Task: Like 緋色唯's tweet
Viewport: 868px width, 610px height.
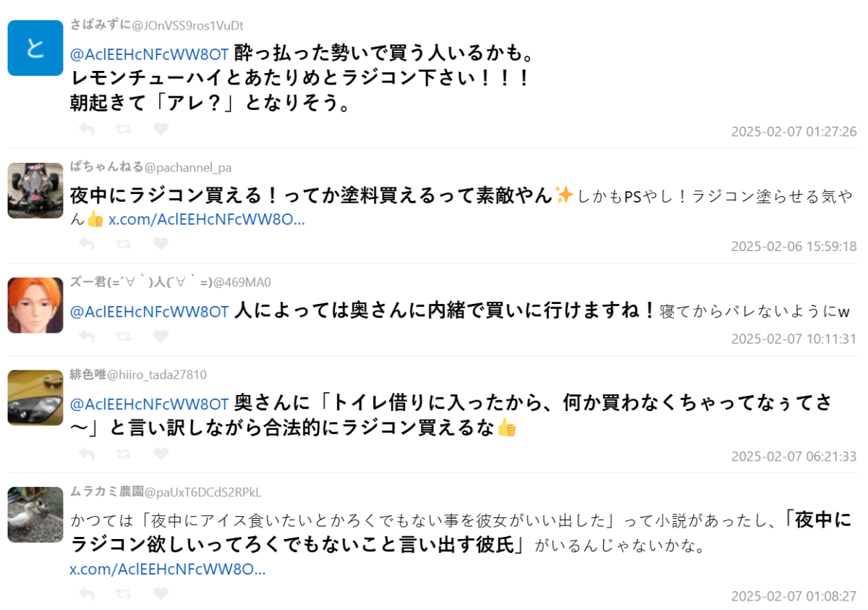Action: point(161,454)
